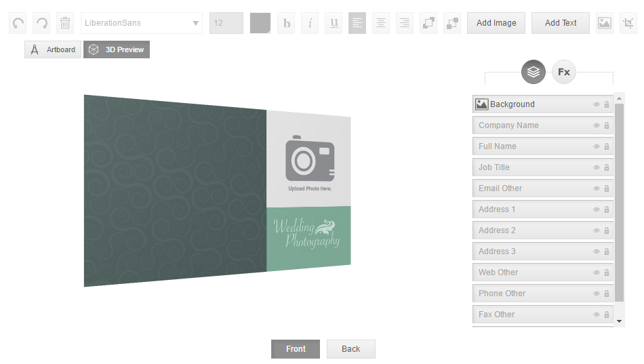Lock the Job Title layer

tap(607, 167)
